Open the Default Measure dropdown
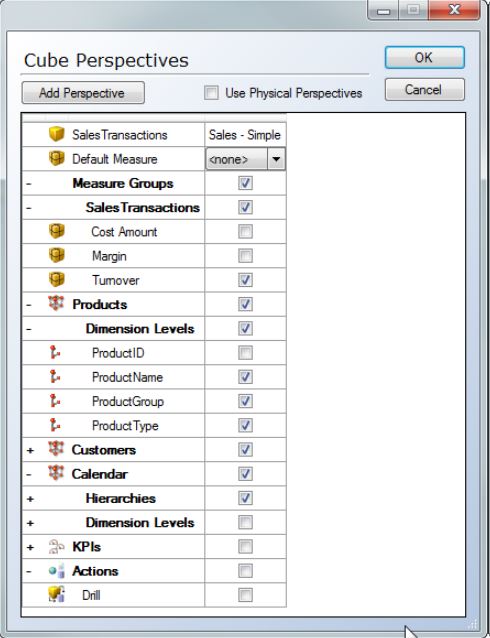490x638 pixels. coord(276,159)
